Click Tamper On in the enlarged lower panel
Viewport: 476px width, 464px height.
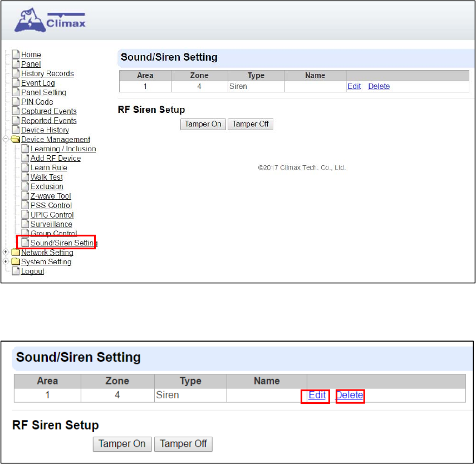tap(122, 444)
